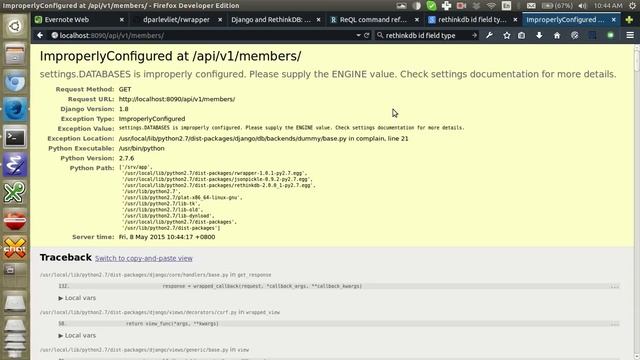Open developer tools wrench icon

(x=489, y=36)
